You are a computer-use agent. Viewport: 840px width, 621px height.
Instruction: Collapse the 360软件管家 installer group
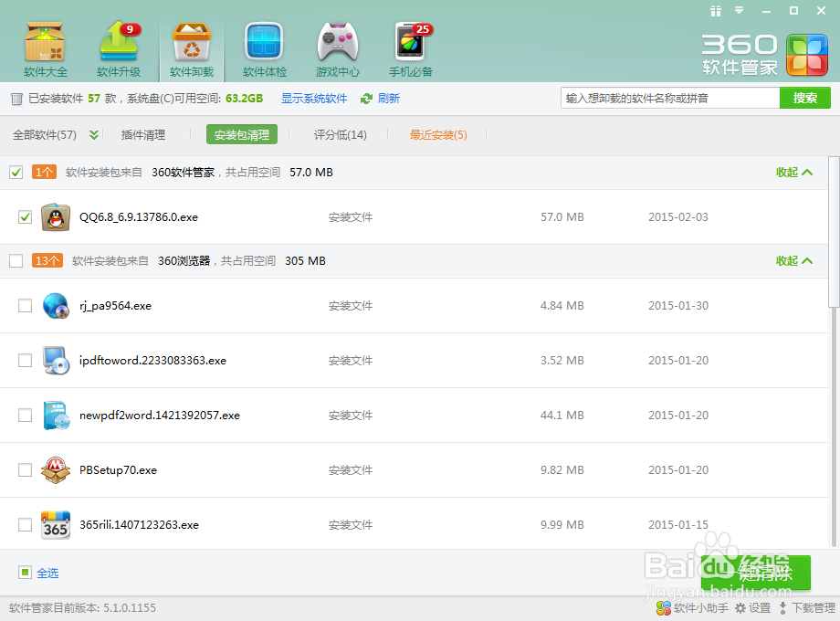(x=792, y=172)
